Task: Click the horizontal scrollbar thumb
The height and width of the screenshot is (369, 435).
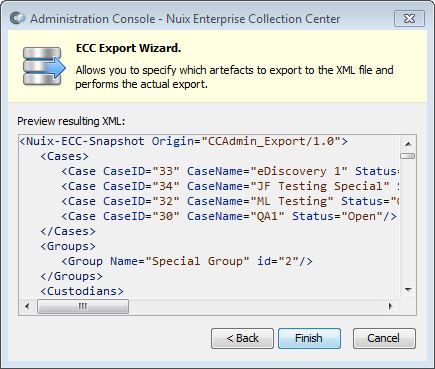Action: click(x=83, y=306)
